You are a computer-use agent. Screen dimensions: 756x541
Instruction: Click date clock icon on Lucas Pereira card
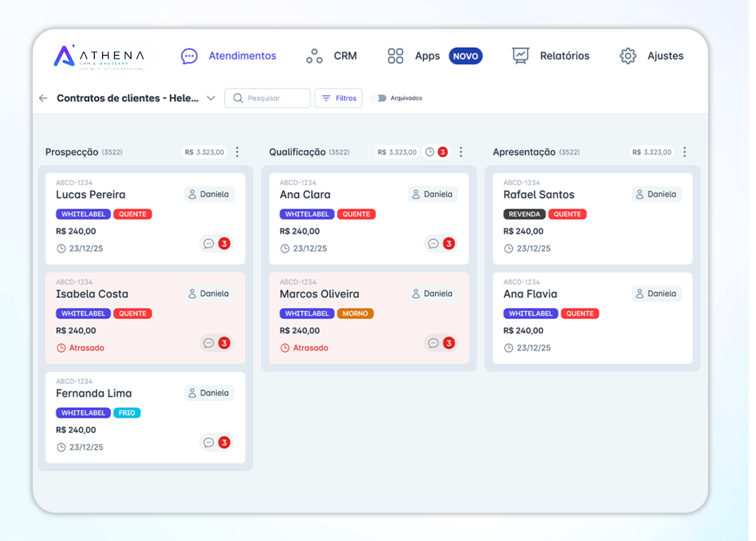click(61, 249)
